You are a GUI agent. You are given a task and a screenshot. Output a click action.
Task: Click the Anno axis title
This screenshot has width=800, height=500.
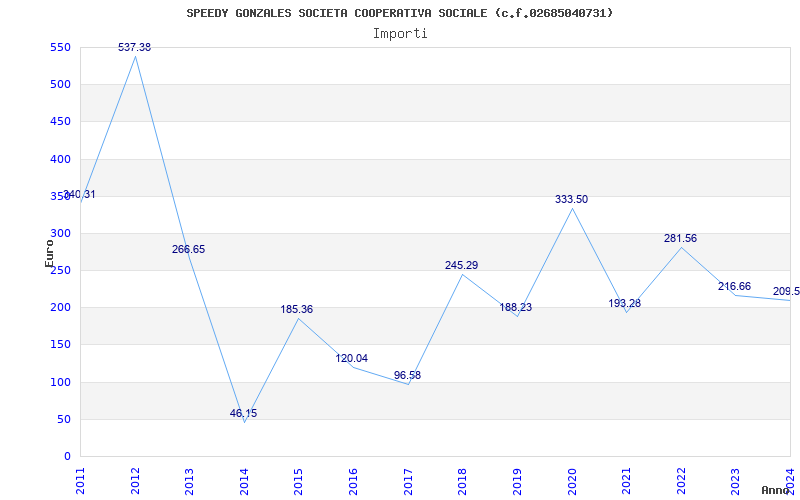[775, 491]
